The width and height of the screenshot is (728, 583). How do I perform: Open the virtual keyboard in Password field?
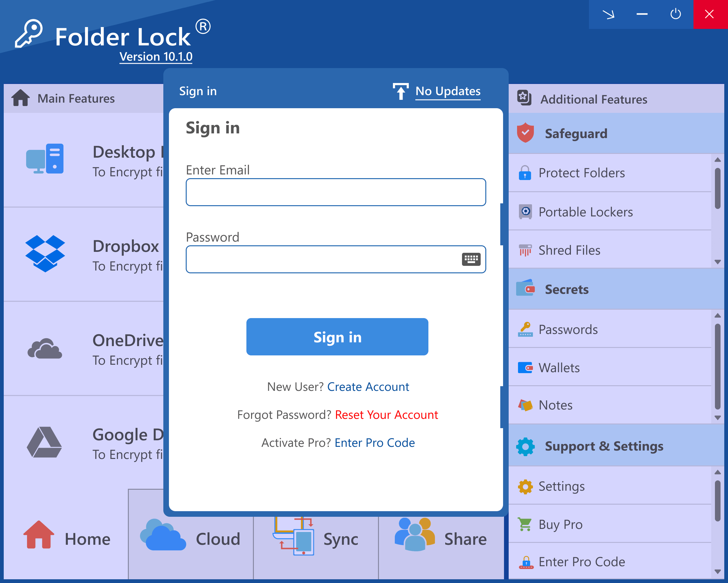pos(471,259)
